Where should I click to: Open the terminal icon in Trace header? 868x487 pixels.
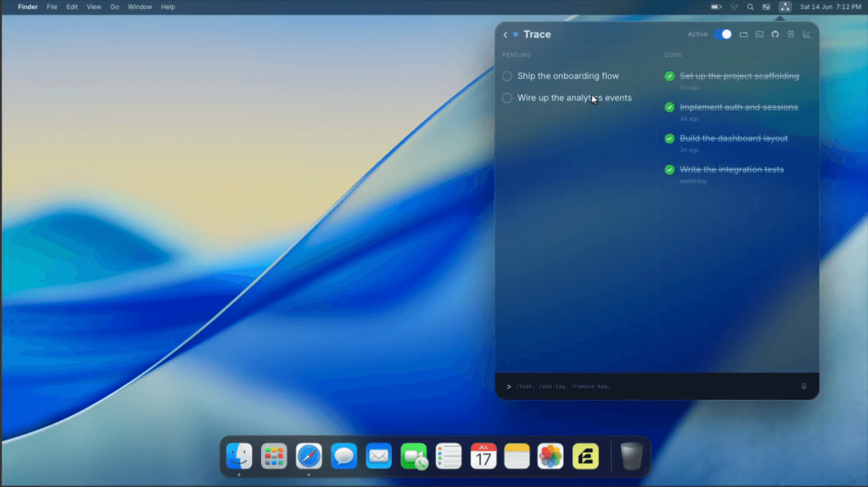[x=759, y=34]
